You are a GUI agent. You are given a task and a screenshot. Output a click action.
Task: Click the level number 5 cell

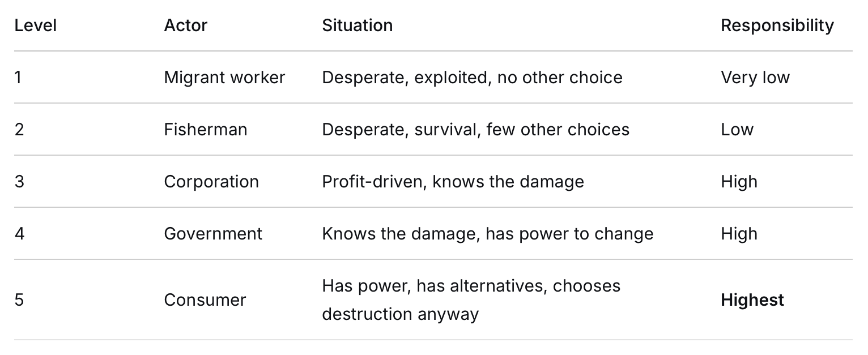click(x=19, y=300)
